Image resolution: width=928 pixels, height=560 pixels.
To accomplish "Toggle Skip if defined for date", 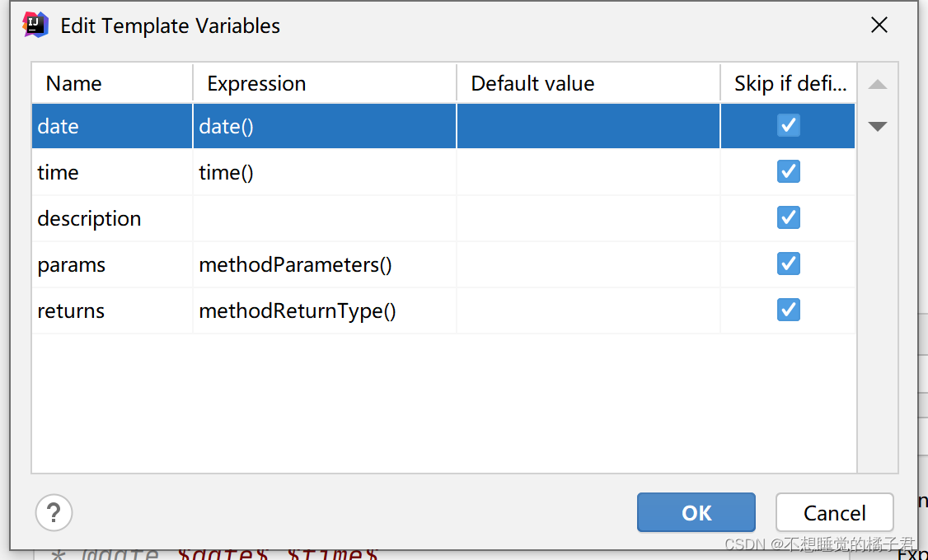I will (x=789, y=125).
